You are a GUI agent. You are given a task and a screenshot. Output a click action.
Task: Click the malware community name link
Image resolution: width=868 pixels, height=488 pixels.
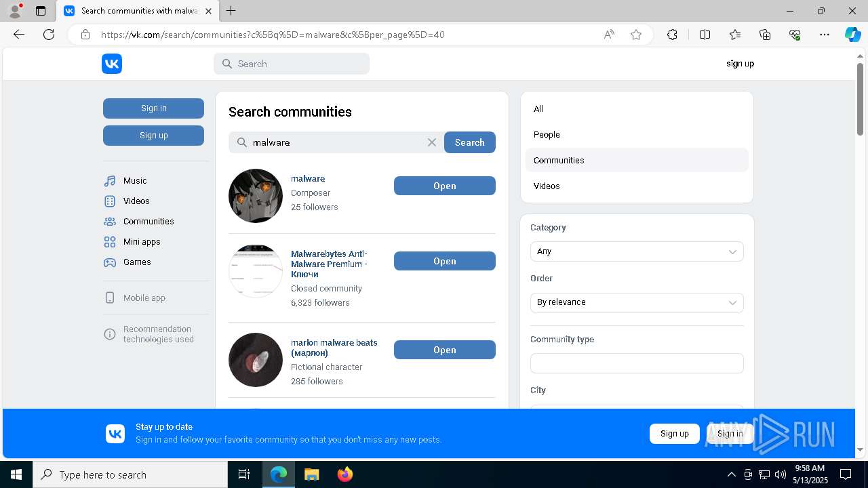tap(308, 179)
